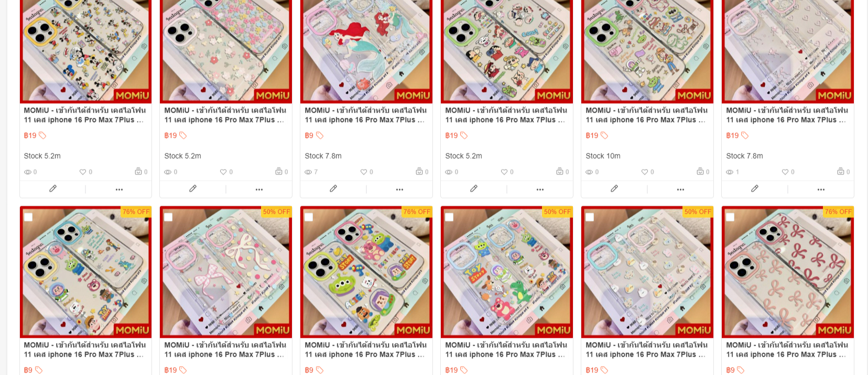868x375 pixels.
Task: Click the edit pencil under Mickey Mouse case
Action: [52, 189]
